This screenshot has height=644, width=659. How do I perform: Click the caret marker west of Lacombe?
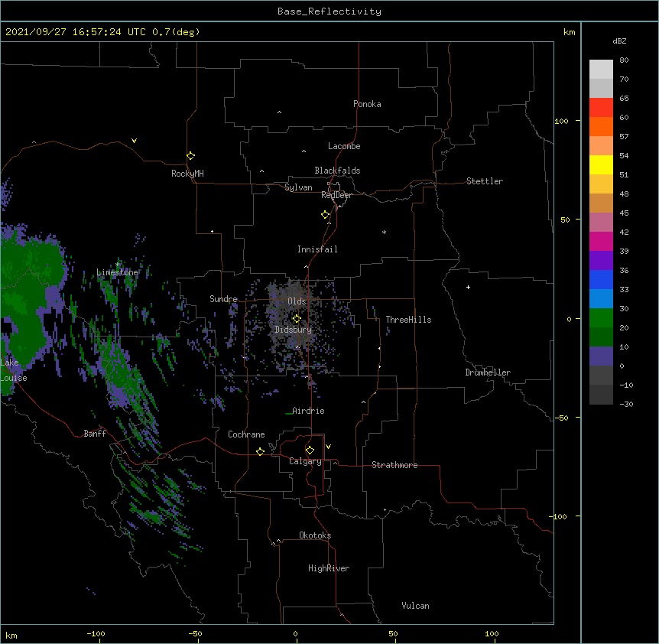point(304,151)
